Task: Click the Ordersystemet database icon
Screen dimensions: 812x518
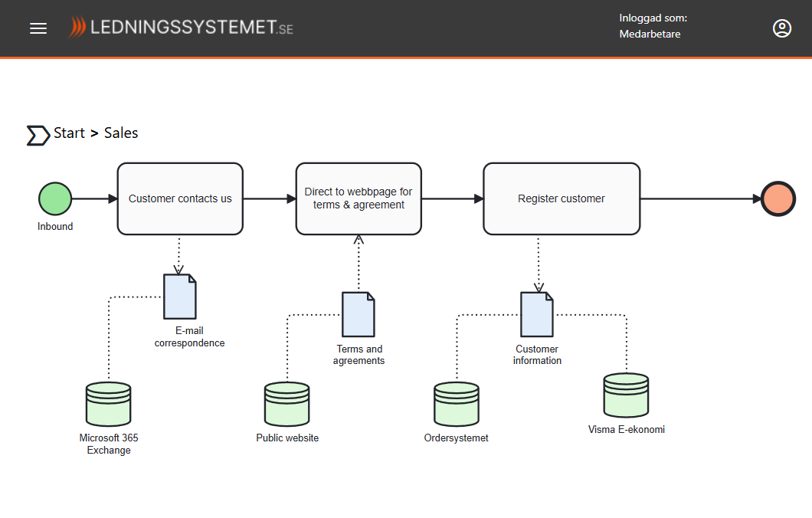Action: (x=457, y=404)
